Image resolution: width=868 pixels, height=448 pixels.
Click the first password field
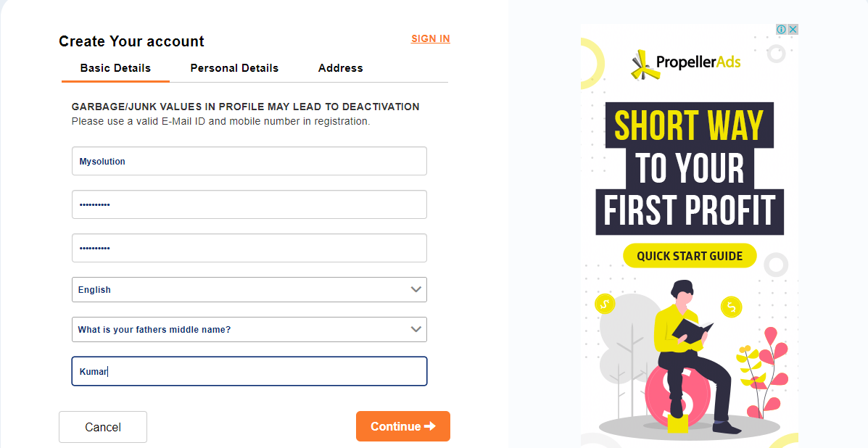tap(249, 204)
